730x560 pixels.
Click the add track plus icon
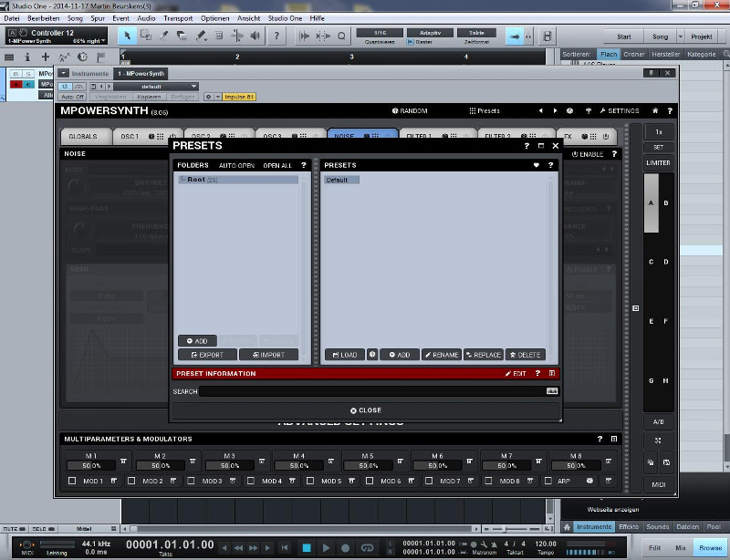click(45, 57)
